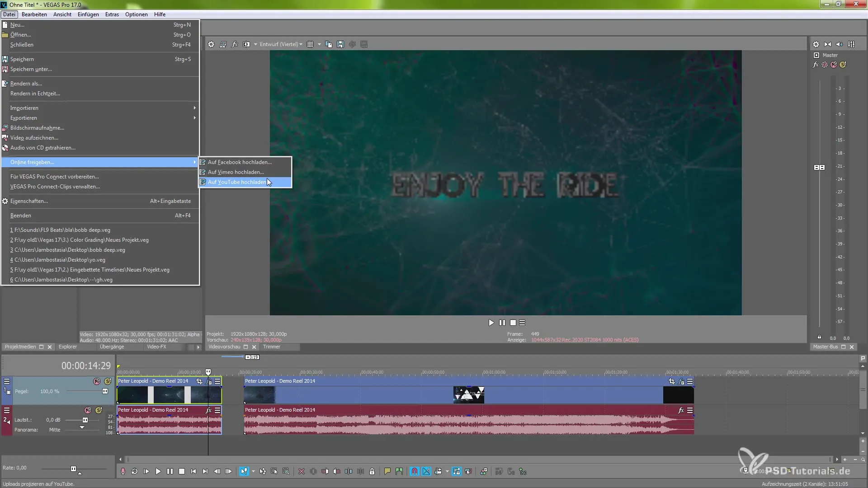Toggle automatic crossfades icon
868x488 pixels.
426,471
